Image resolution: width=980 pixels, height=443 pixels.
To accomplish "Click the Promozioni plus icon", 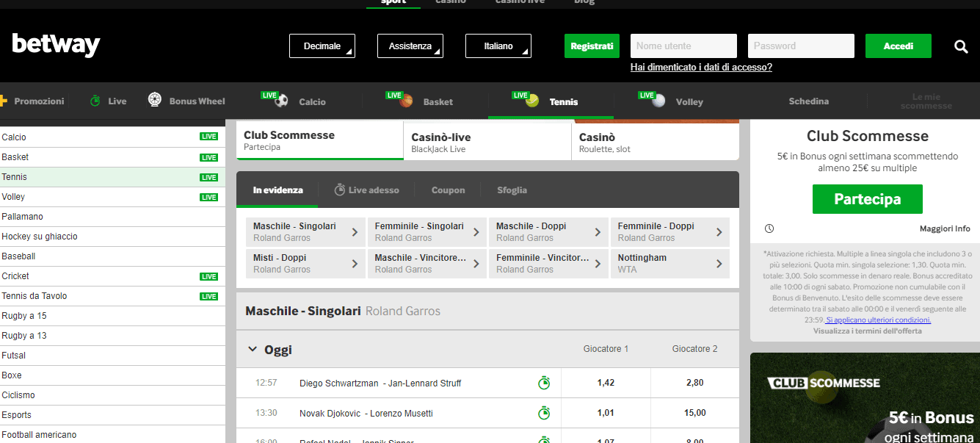I will [2, 101].
